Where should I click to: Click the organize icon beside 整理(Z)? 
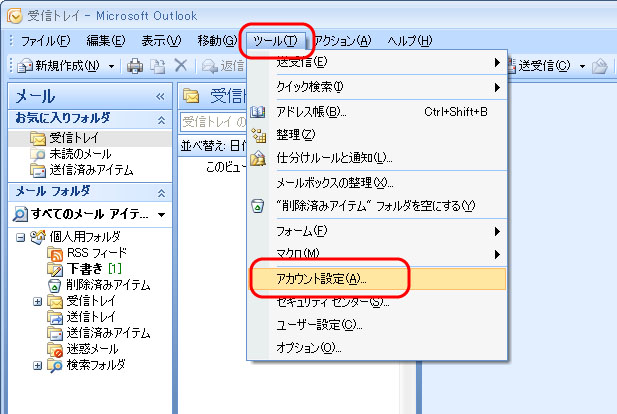[x=259, y=135]
